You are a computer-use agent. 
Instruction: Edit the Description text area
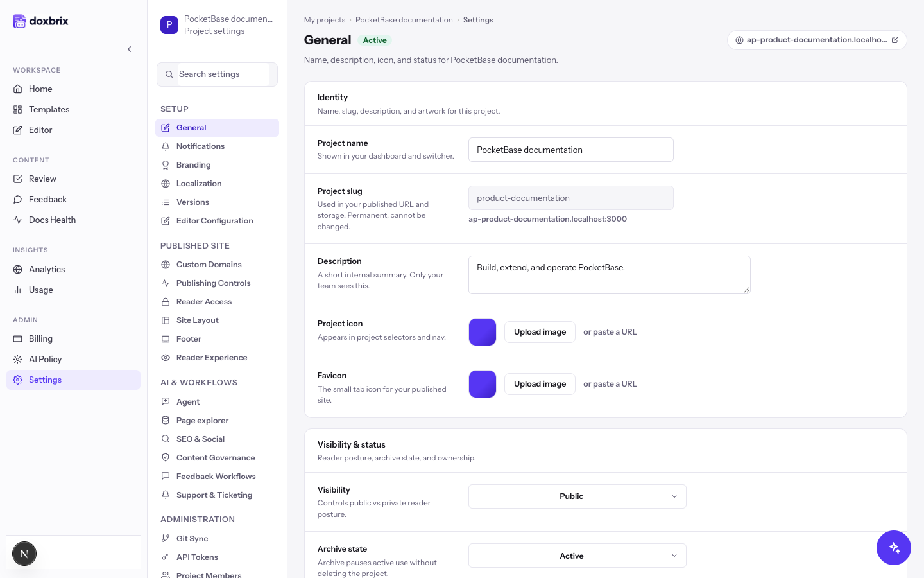tap(610, 275)
